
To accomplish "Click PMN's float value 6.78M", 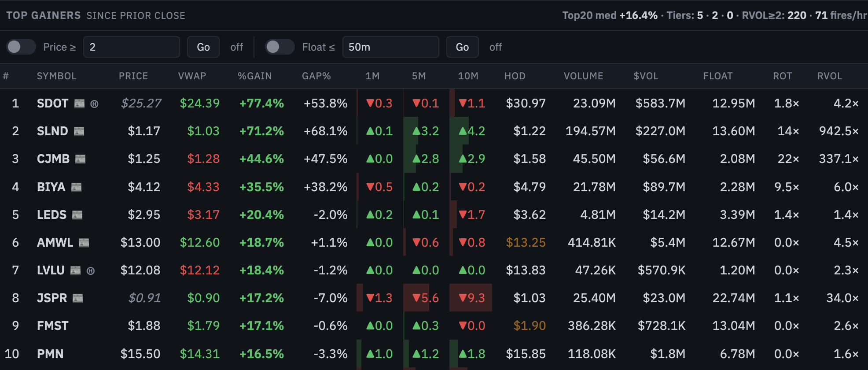I will 737,354.
